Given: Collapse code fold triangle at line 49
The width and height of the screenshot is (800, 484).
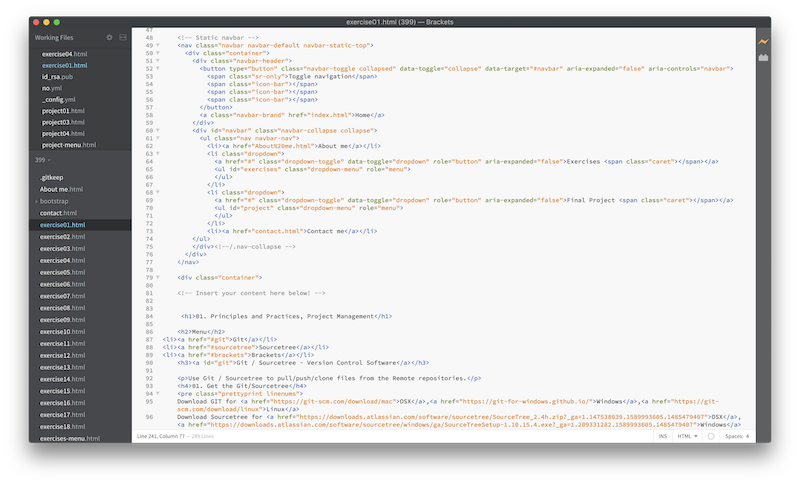Looking at the screenshot, I should (x=158, y=45).
